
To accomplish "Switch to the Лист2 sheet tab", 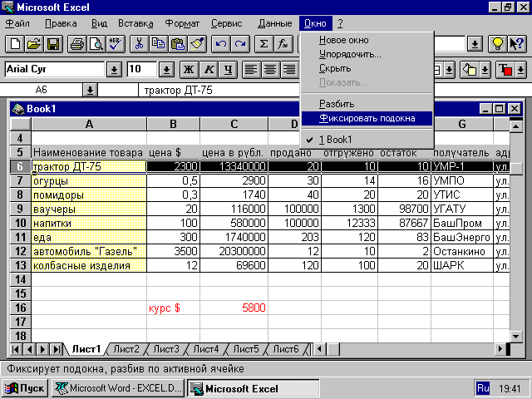I will [126, 349].
